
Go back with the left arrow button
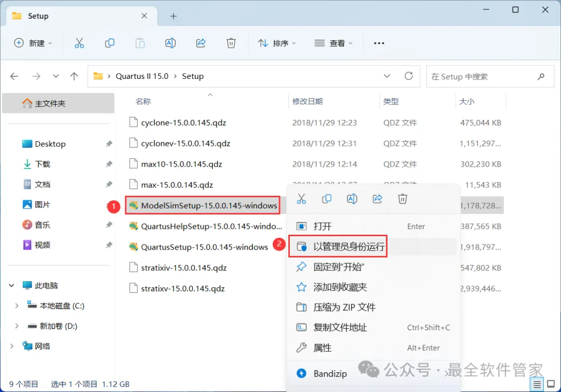[x=15, y=76]
